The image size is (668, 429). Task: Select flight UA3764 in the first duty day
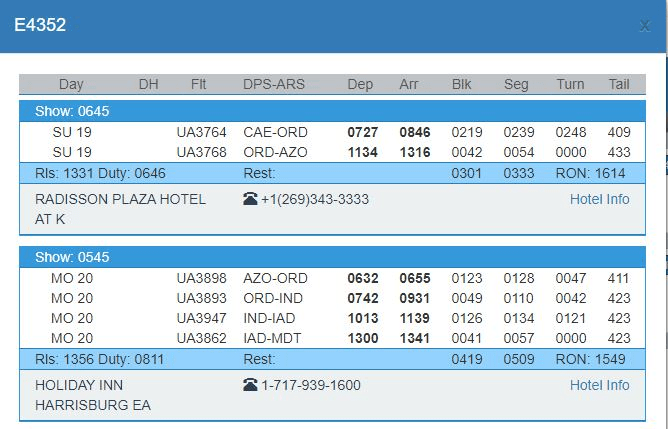(201, 132)
